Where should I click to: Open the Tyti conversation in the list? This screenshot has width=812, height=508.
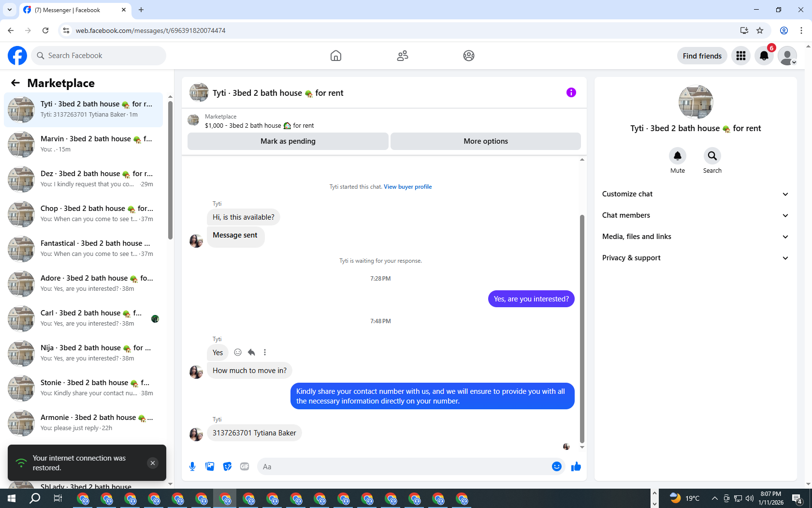click(83, 109)
